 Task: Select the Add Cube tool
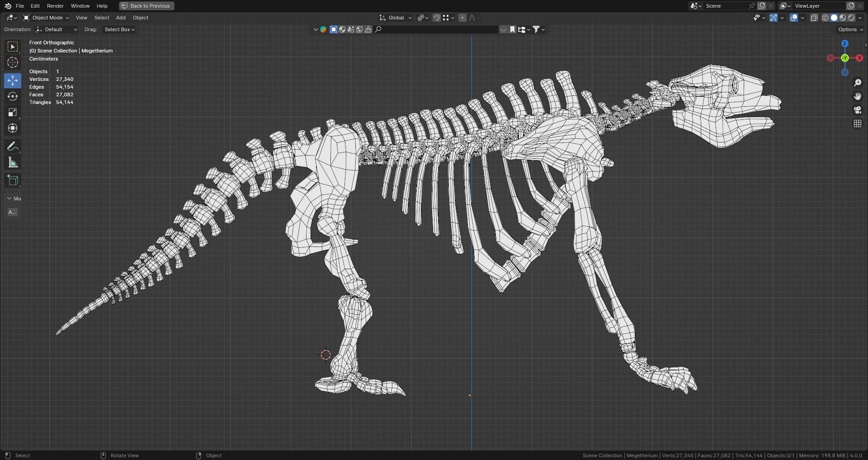pyautogui.click(x=13, y=180)
